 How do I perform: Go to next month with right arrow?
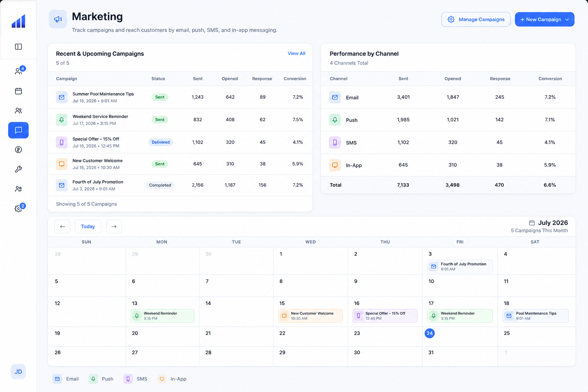coord(114,227)
